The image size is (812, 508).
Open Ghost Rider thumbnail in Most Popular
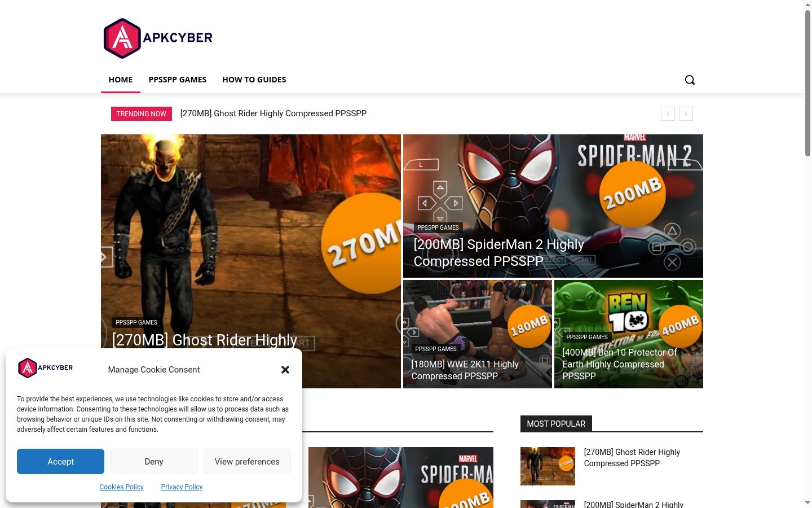pyautogui.click(x=548, y=466)
